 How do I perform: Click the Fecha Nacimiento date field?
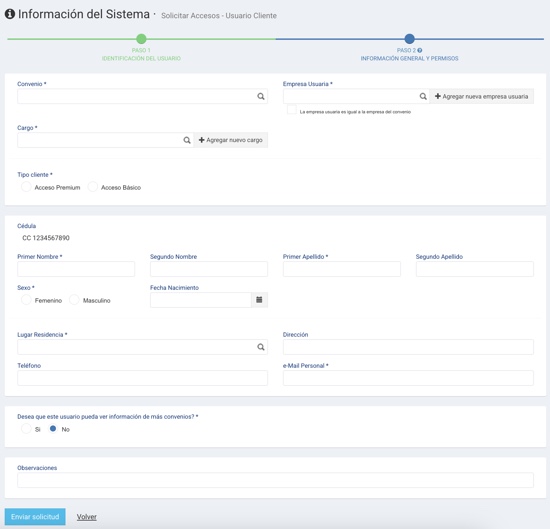[201, 300]
